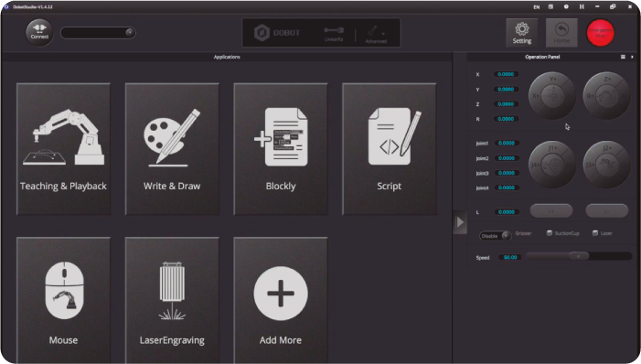Viewport: 641px width, 364px height.
Task: Click the Speed value field
Action: point(509,257)
